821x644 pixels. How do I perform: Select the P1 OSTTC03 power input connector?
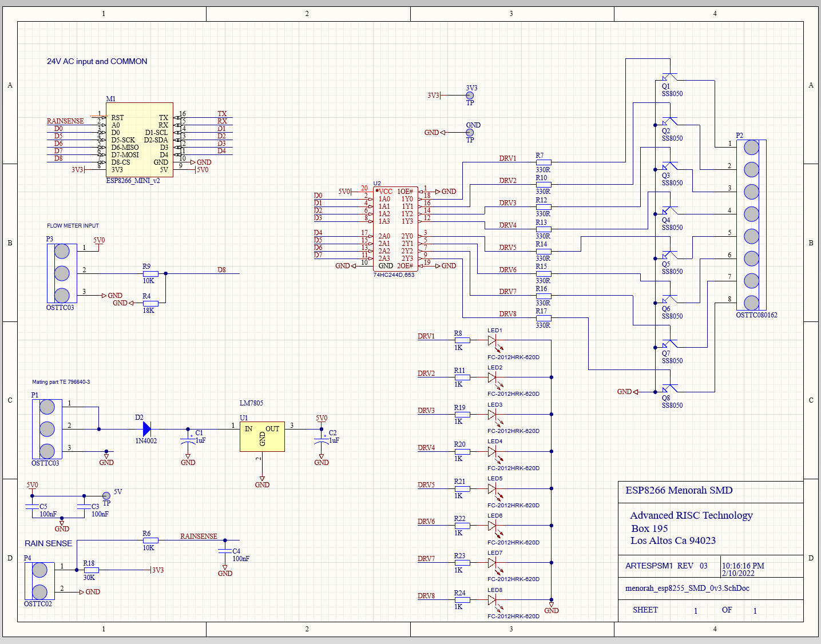pyautogui.click(x=47, y=429)
